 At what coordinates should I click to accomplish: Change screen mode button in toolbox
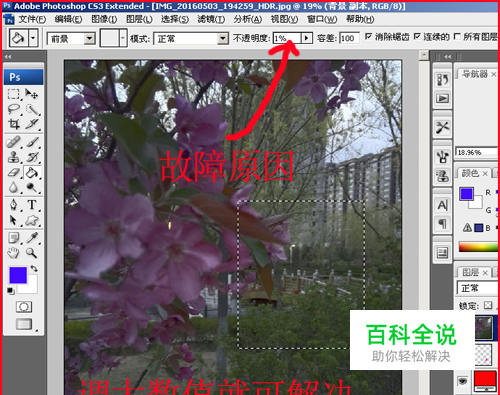[24, 324]
